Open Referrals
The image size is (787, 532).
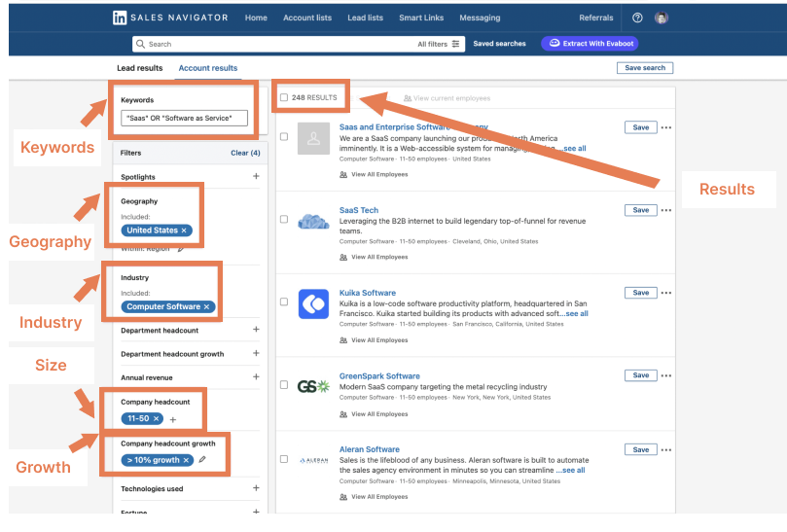click(x=596, y=18)
